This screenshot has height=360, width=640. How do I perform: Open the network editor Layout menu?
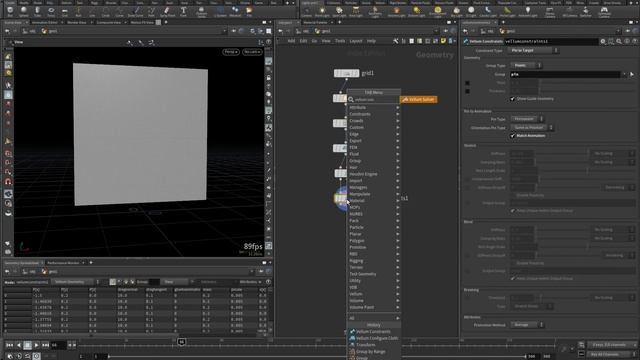point(356,41)
